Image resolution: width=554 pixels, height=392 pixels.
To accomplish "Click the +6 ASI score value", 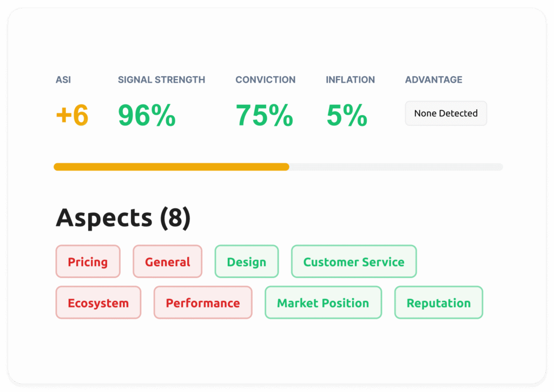I will pos(72,115).
